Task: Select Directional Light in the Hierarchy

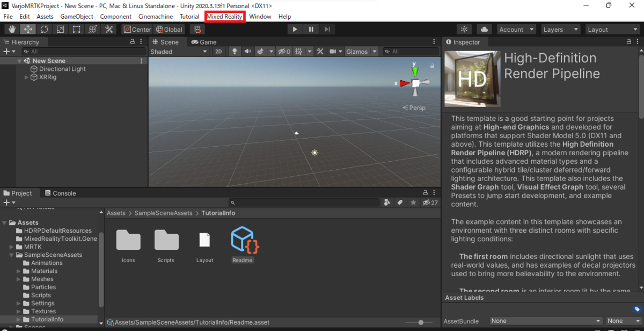Action: click(62, 69)
